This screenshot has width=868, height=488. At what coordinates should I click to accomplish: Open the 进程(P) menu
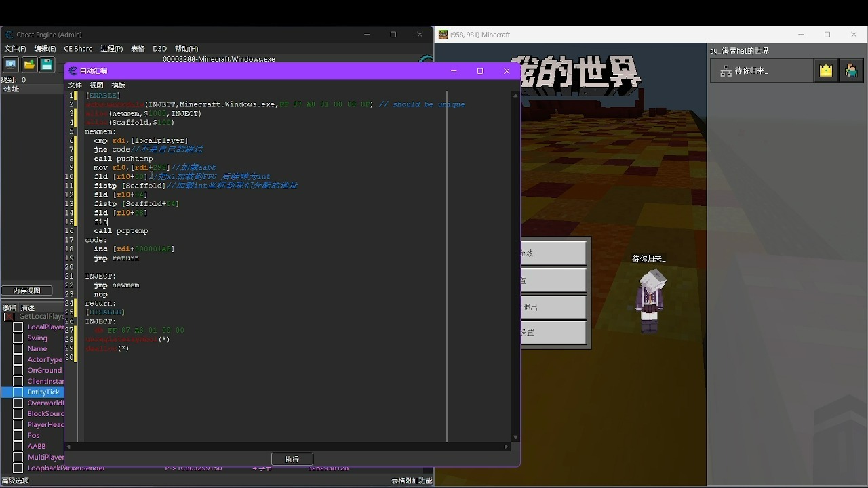(x=112, y=49)
